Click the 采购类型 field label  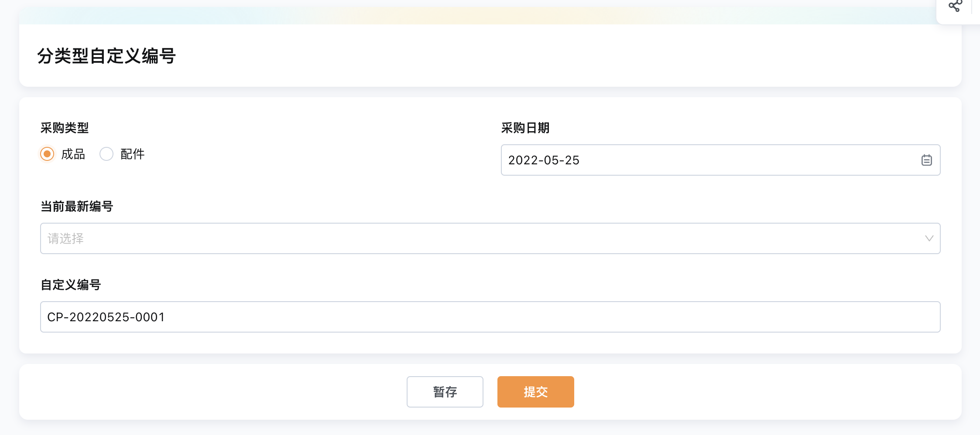coord(65,128)
